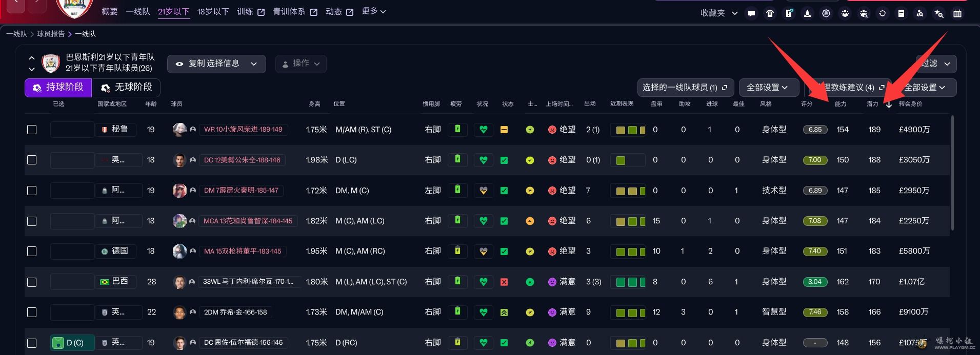Click the recent form bars in 董平 row
Image resolution: width=980 pixels, height=355 pixels.
(x=628, y=252)
